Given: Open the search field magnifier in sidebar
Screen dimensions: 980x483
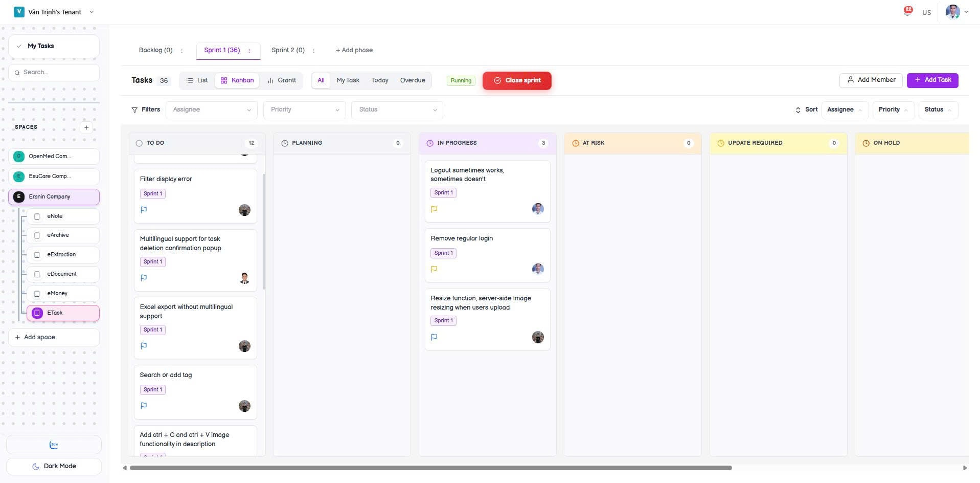Looking at the screenshot, I should click(x=18, y=72).
